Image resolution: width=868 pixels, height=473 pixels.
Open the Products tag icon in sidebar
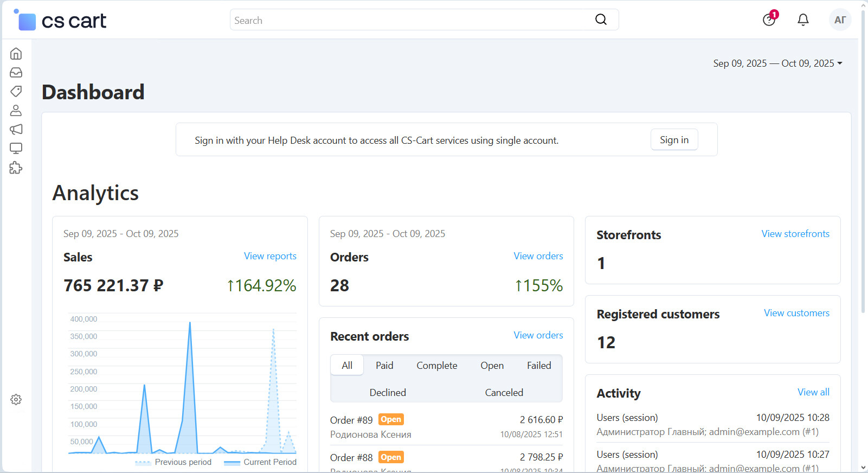click(16, 91)
